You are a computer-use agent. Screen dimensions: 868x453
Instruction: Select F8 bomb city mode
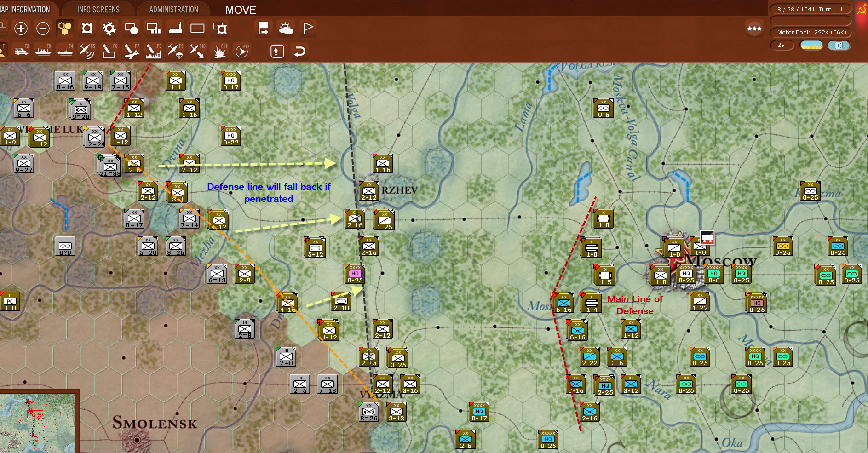click(153, 51)
